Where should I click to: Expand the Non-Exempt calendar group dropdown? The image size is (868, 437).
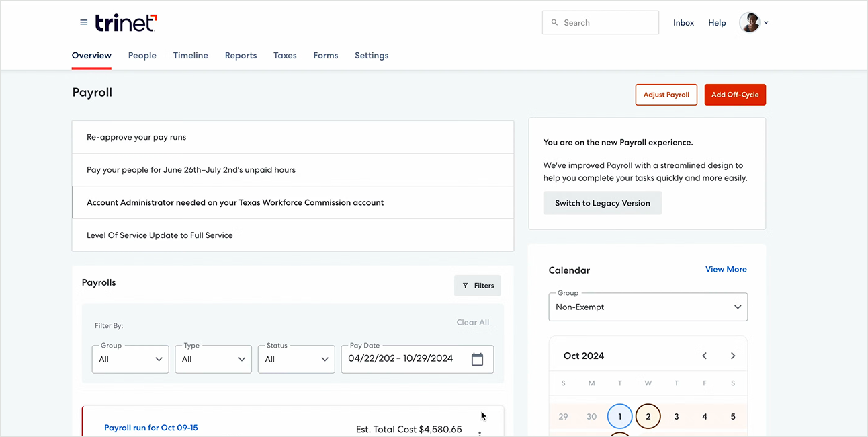pyautogui.click(x=648, y=307)
